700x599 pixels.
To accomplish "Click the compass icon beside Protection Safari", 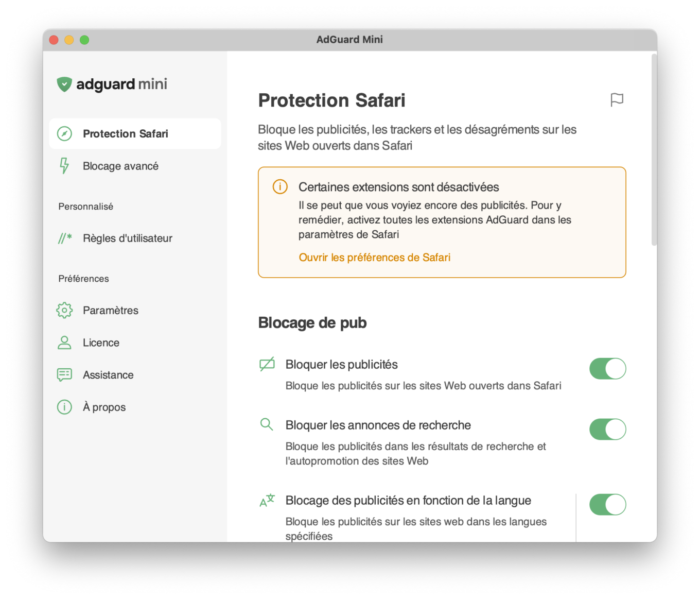I will pos(64,134).
